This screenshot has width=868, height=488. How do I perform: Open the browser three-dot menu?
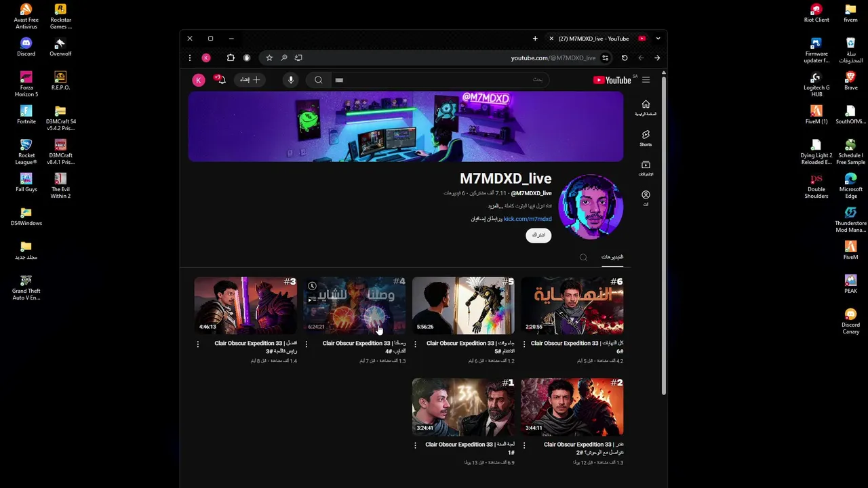190,58
